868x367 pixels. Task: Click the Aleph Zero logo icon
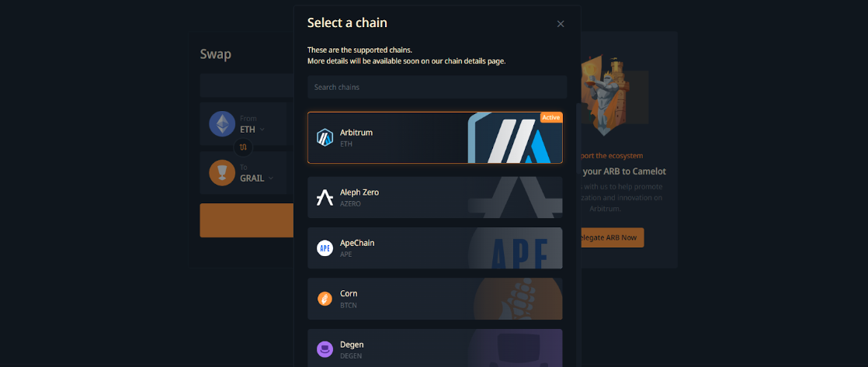[x=325, y=197]
